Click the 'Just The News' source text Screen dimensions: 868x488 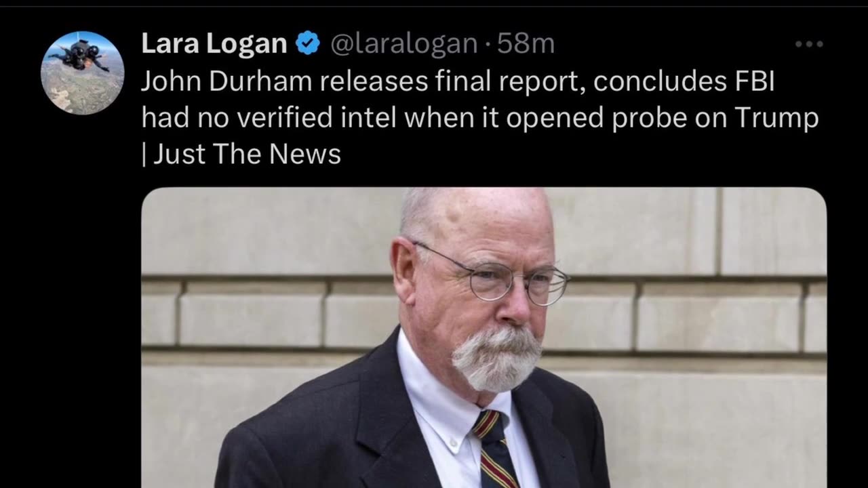(x=247, y=155)
